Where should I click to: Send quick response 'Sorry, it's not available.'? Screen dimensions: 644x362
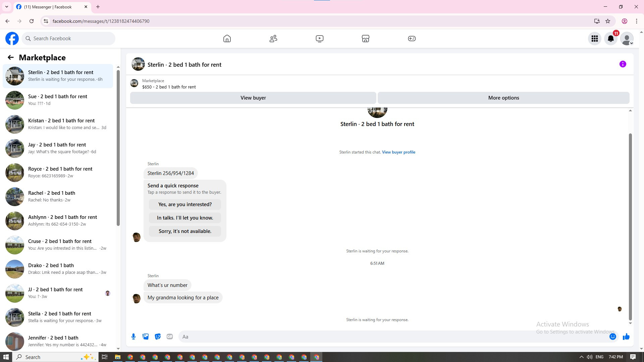coord(185,231)
